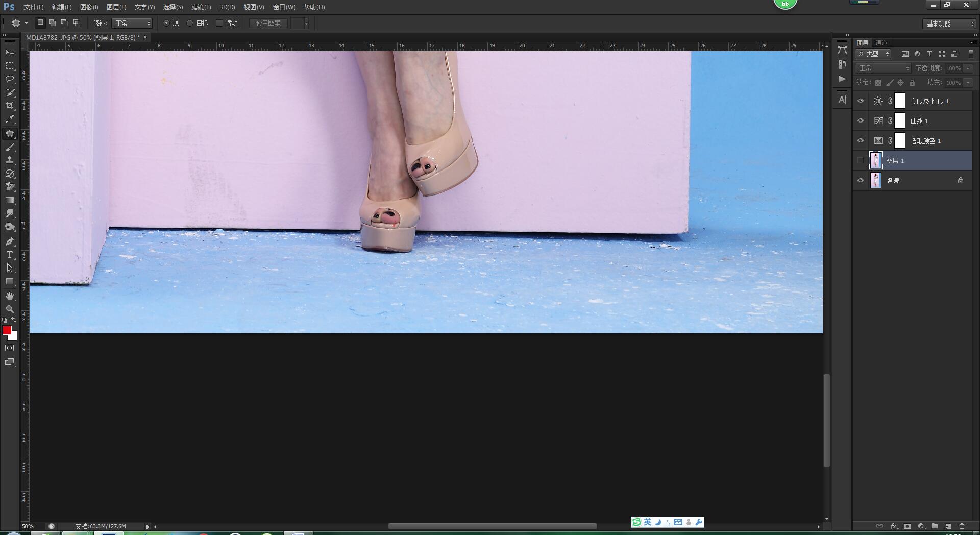
Task: Show the hidden Layer 1
Action: click(x=861, y=160)
